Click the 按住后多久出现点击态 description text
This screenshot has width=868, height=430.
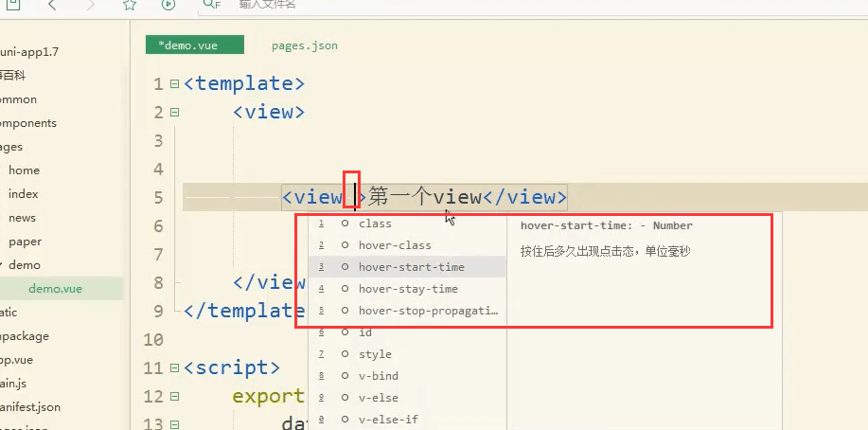click(x=606, y=252)
